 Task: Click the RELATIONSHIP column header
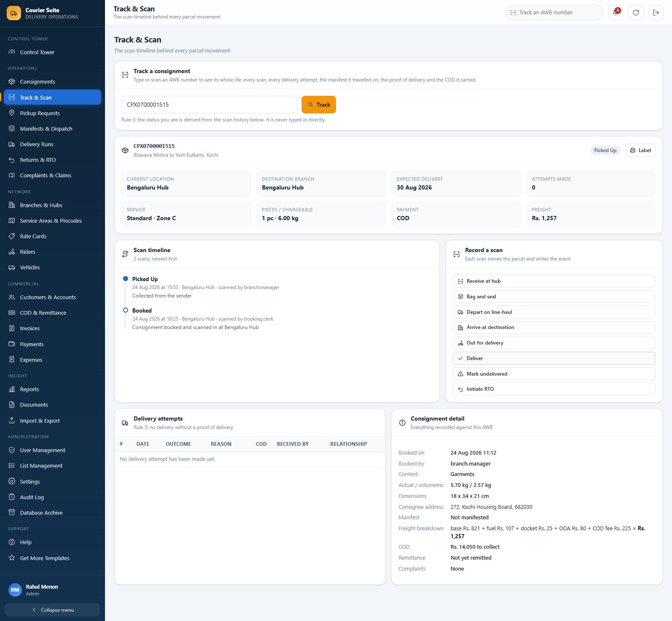click(x=349, y=444)
